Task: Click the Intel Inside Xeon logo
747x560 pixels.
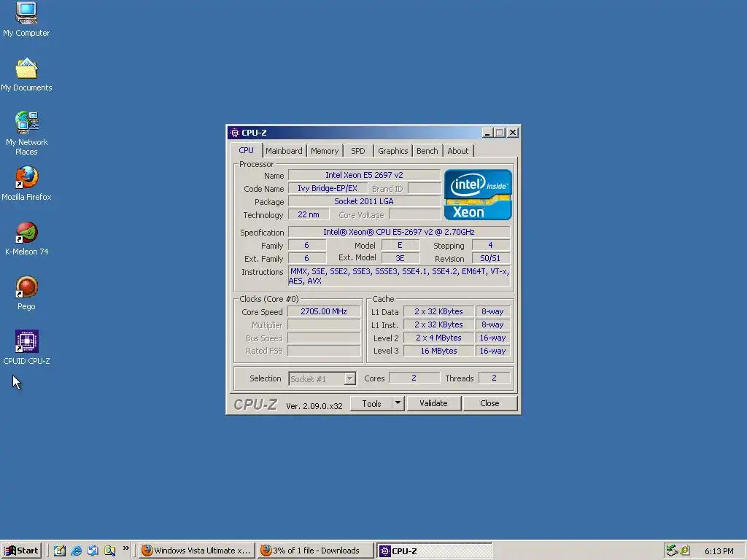Action: (478, 195)
